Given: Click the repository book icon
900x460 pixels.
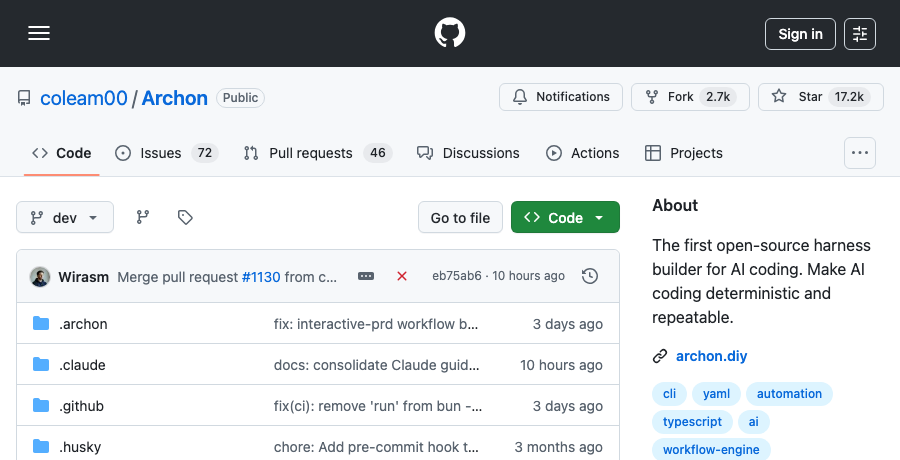Looking at the screenshot, I should (24, 98).
